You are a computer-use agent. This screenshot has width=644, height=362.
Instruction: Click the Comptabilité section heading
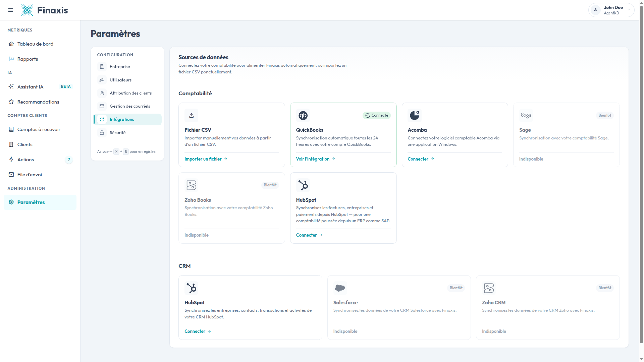[195, 93]
